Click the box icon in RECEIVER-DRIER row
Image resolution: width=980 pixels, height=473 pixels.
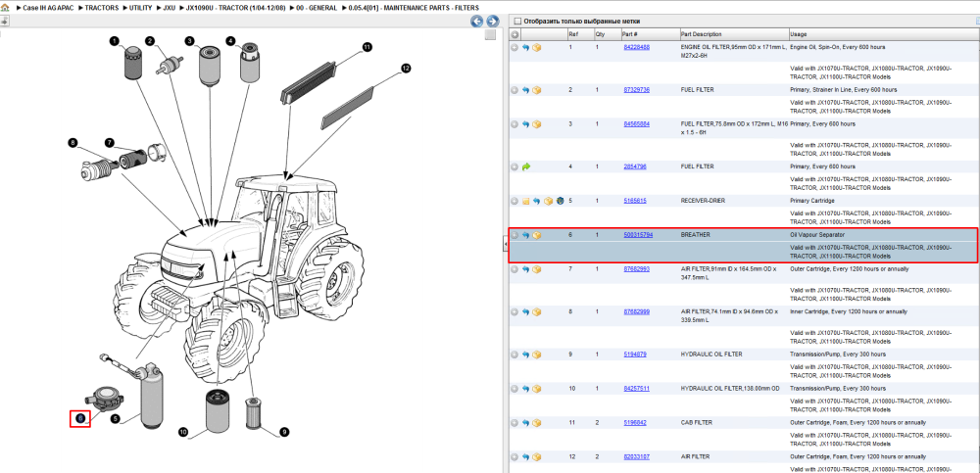[548, 201]
